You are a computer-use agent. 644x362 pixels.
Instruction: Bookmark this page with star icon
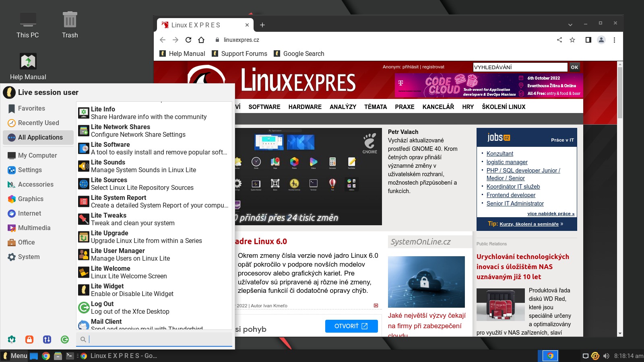[x=572, y=40]
